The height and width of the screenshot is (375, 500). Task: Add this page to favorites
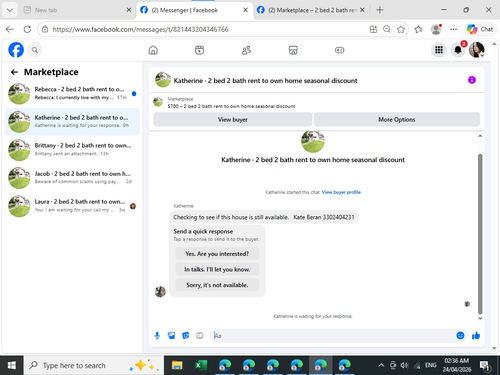[401, 29]
